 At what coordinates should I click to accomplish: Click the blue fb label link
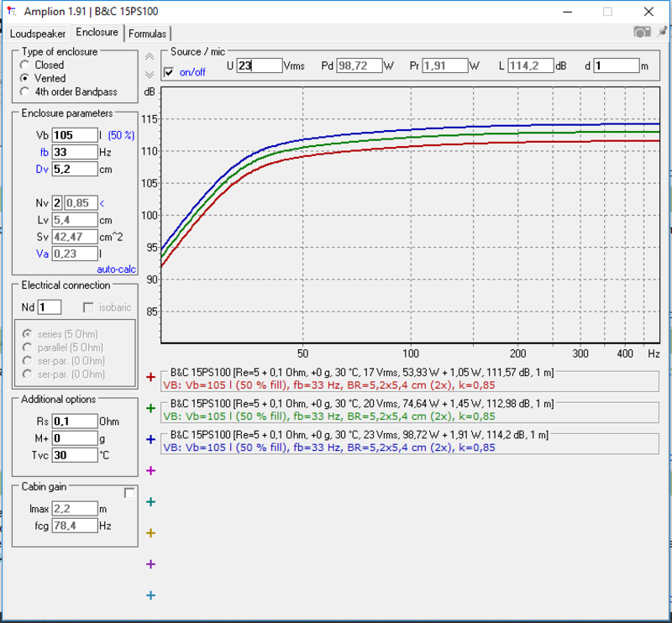(x=45, y=152)
